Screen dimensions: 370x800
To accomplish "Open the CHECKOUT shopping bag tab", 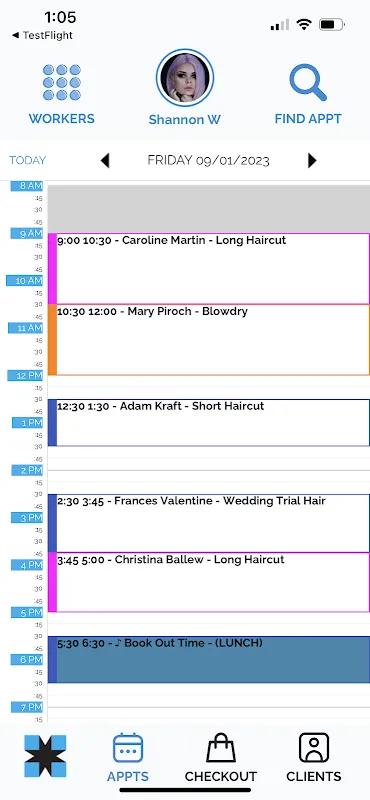I will [220, 758].
